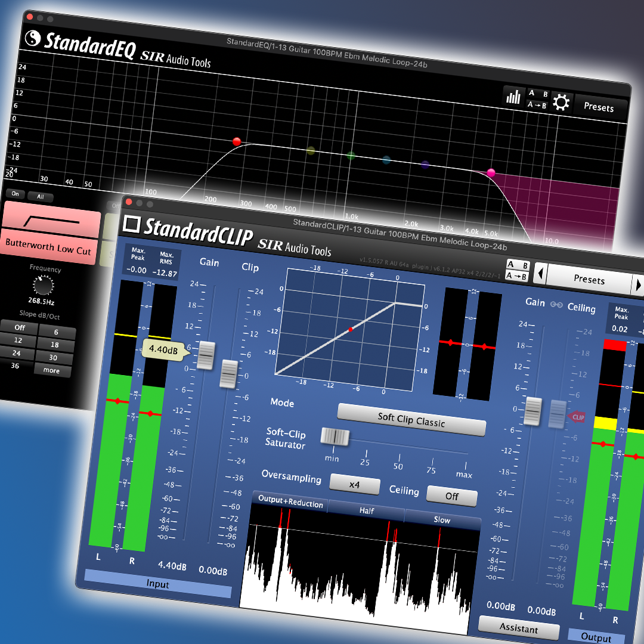The height and width of the screenshot is (644, 644).
Task: Set slope to 12 dB/Oct
Action: tap(18, 340)
